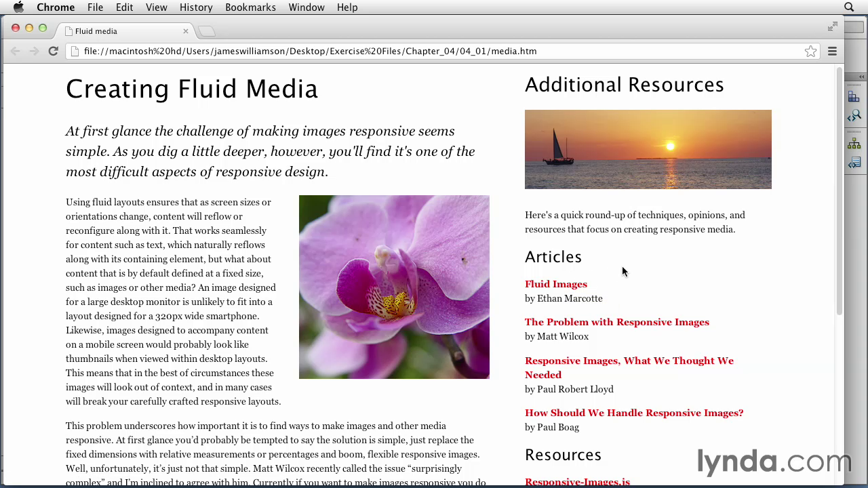Viewport: 868px width, 488px height.
Task: Open the Responsive-Images.js resource link
Action: [577, 482]
